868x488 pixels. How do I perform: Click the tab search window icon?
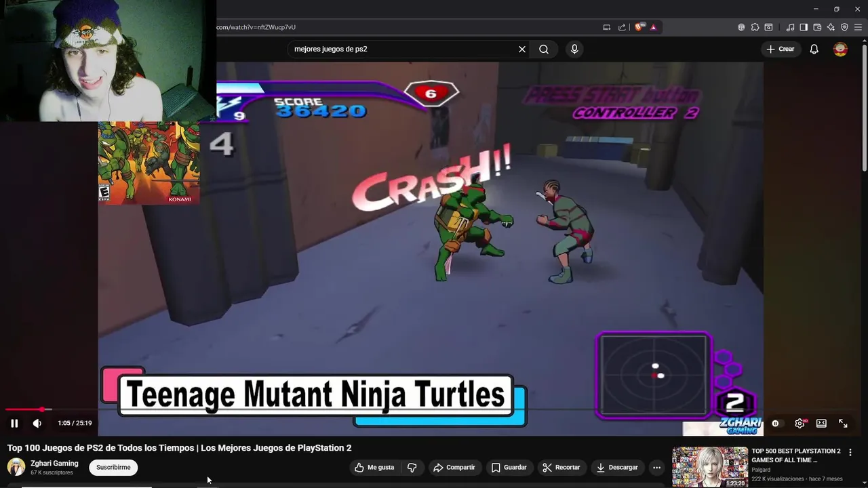768,27
